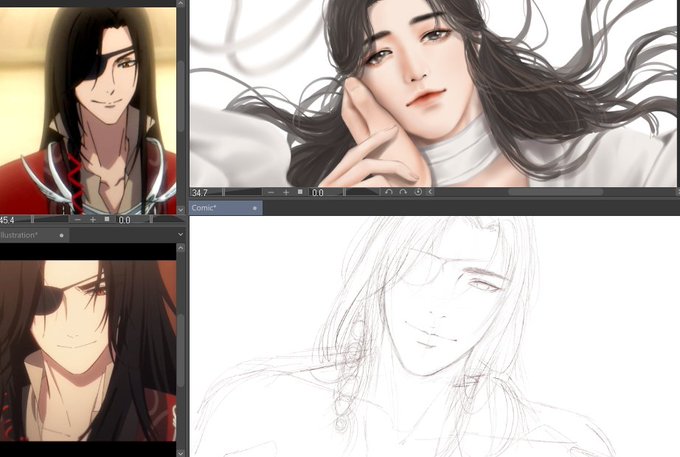Fit the painted portrait canvas to screen
Viewport: 680px width, 457px height.
coord(300,192)
